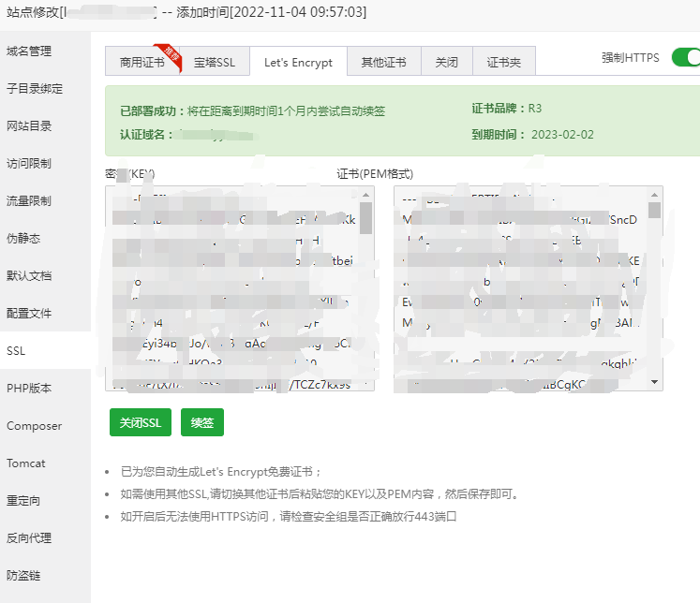Click the 推荐 red ribbon badge

[x=170, y=56]
